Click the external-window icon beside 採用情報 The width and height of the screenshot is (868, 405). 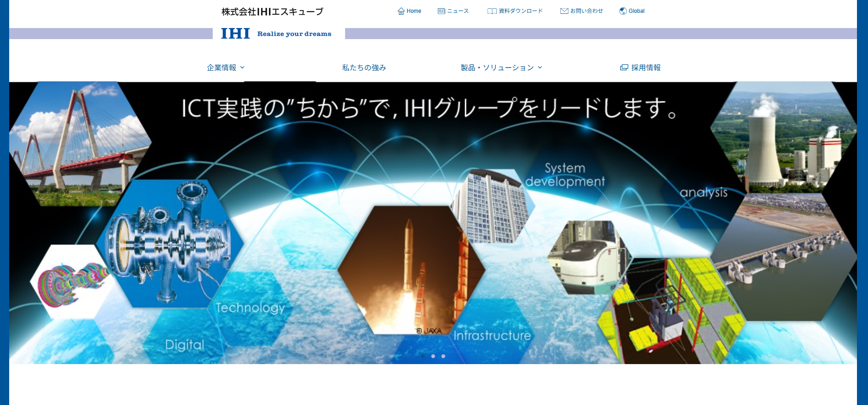point(624,68)
